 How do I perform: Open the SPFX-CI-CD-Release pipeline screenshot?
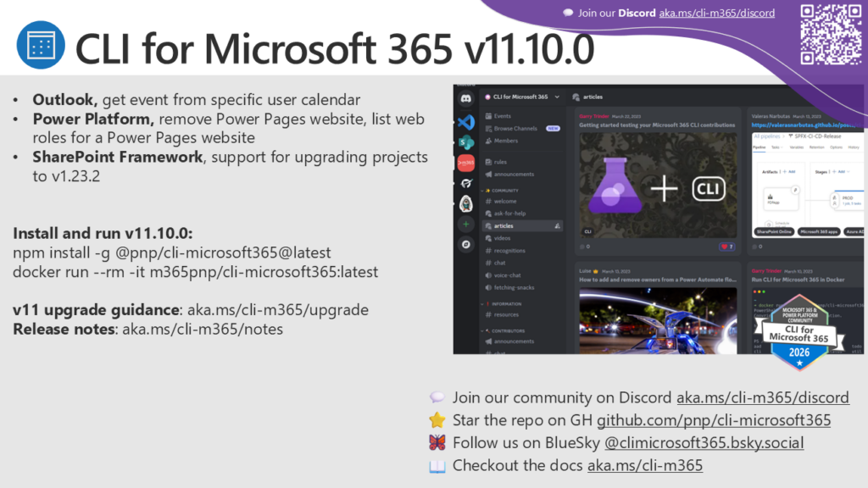807,184
